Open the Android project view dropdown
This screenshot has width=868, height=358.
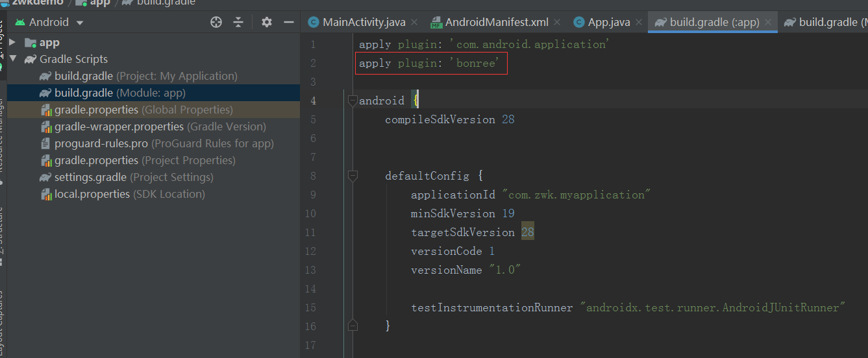coord(80,23)
